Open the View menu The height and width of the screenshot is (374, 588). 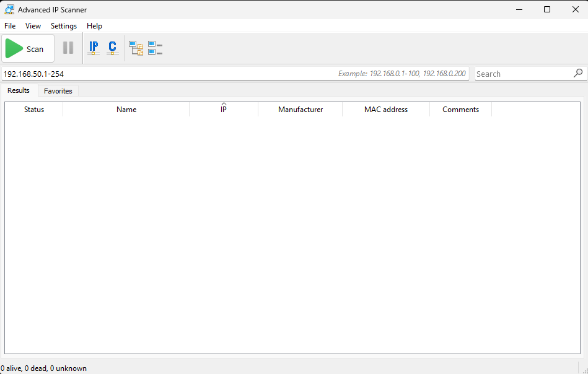click(x=33, y=26)
